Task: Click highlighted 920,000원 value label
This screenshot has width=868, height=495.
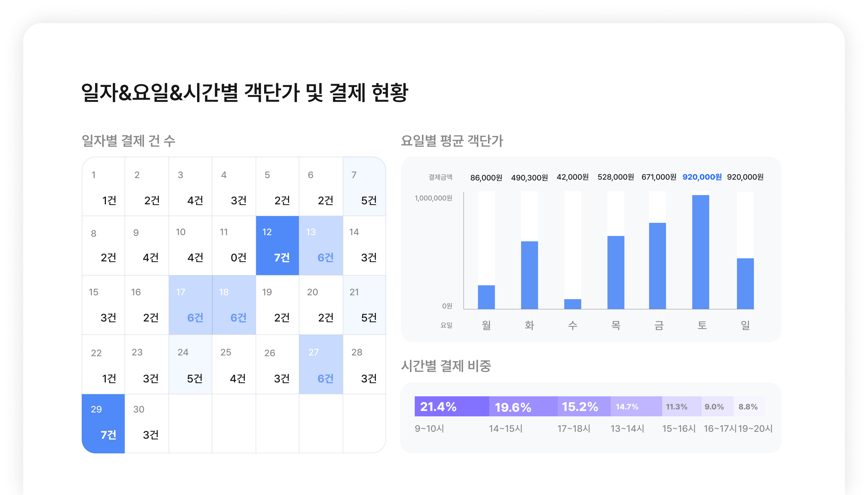Action: click(x=702, y=177)
